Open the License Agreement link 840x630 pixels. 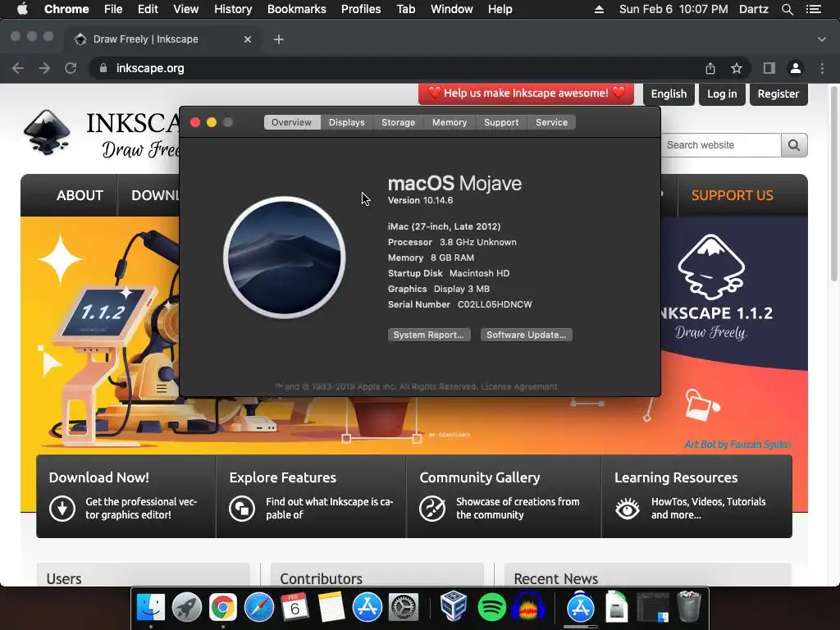(519, 387)
